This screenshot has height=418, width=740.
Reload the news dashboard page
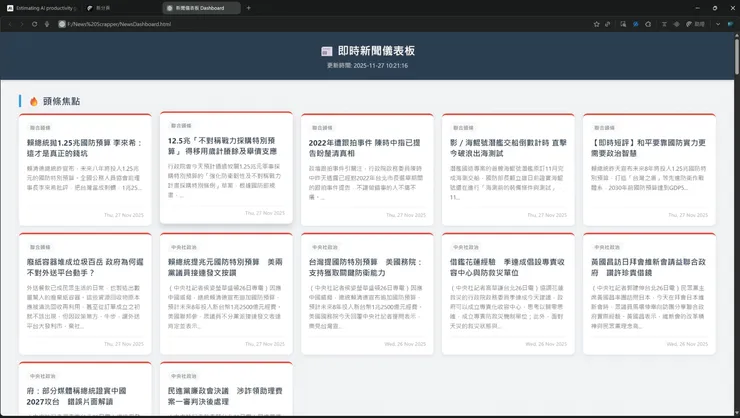tap(34, 24)
